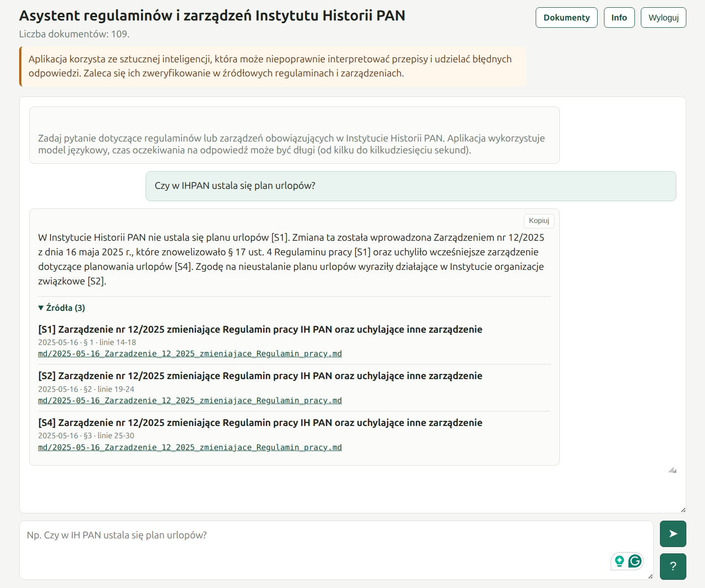Click the "2025-05-16 · §3 · linie 25-30" metadata

[86, 436]
